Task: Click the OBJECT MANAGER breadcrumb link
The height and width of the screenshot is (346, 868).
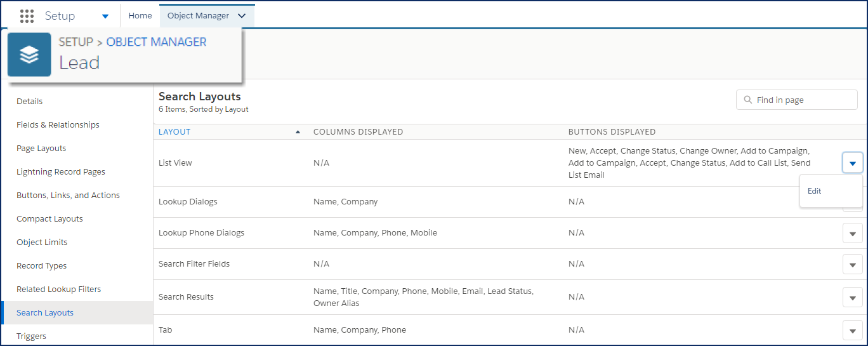Action: pos(156,42)
